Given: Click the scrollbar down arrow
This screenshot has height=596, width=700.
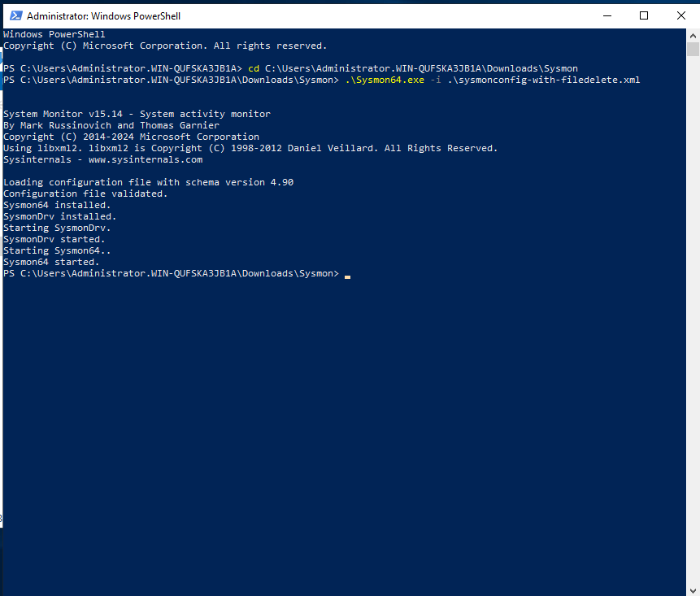Looking at the screenshot, I should (x=693, y=589).
